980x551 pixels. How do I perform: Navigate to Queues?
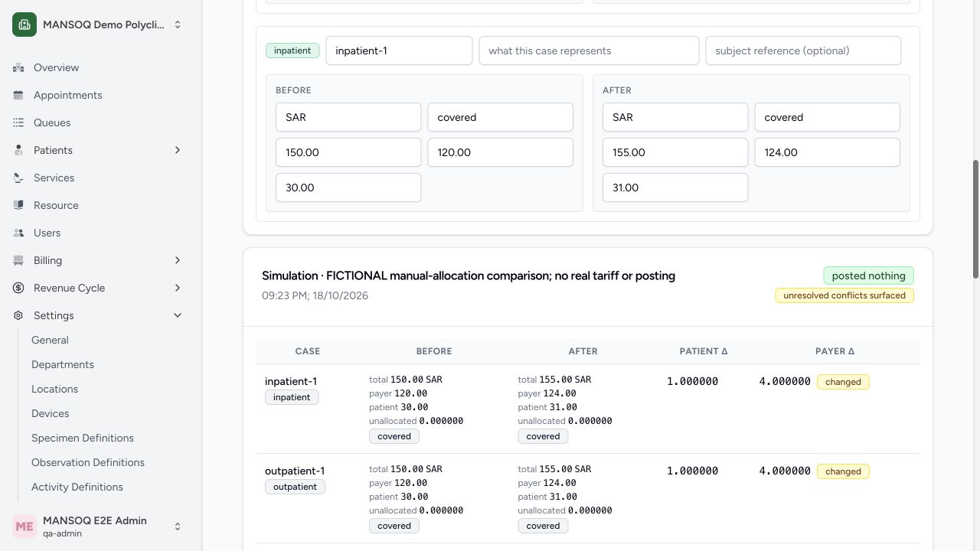click(x=52, y=122)
